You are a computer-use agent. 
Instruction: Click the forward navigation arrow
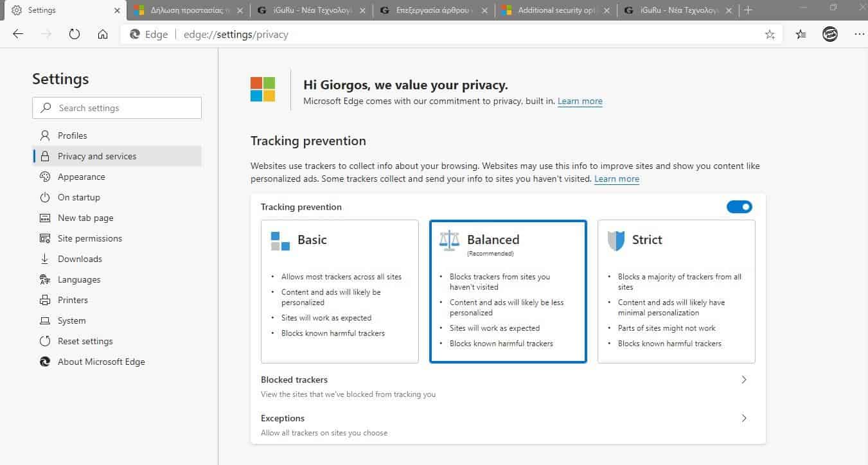click(46, 35)
